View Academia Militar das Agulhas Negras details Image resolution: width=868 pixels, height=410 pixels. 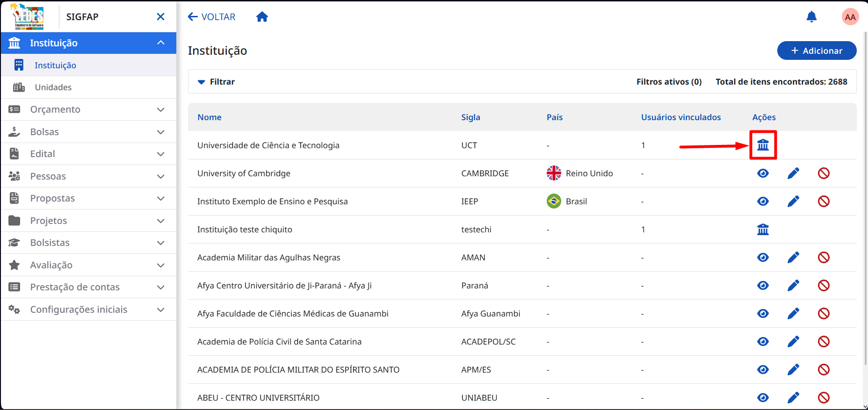[763, 258]
